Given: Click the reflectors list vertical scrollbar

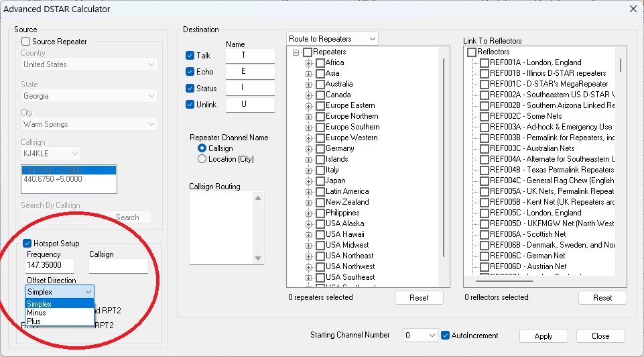Looking at the screenshot, I should point(620,65).
